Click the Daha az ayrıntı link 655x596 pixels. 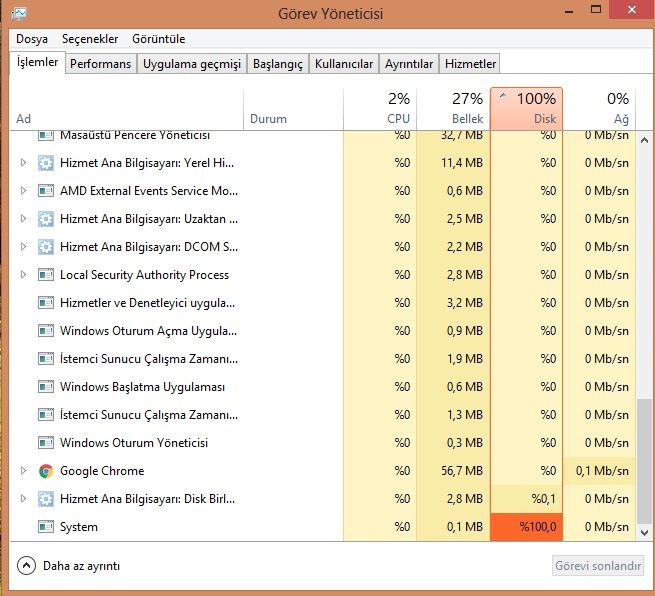81,566
